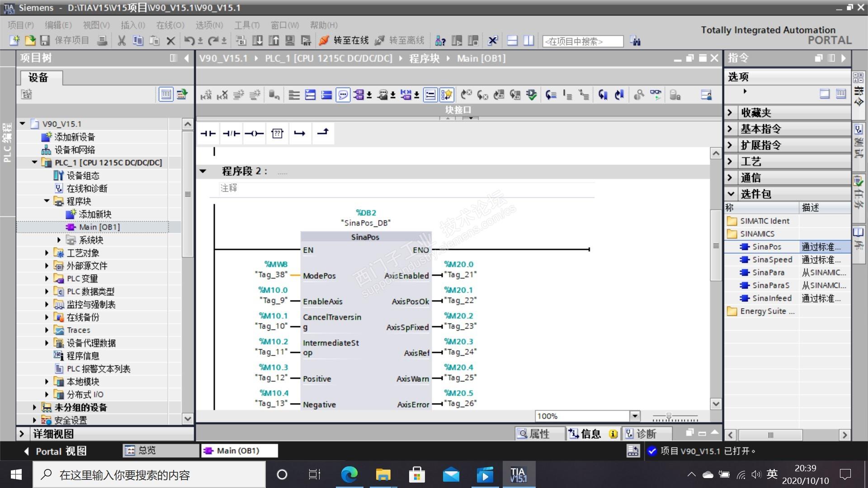Screen dimensions: 868x488
Task: Click the open branch icon
Action: point(300,133)
